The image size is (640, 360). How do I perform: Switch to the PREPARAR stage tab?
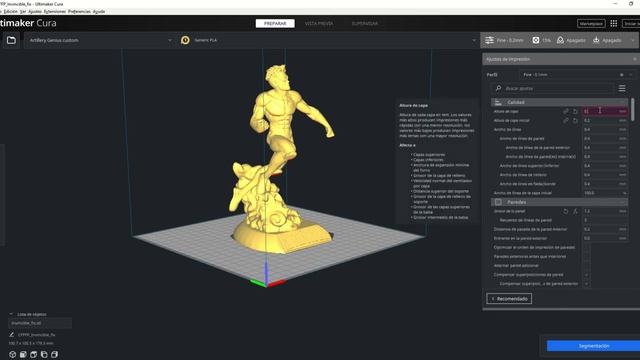pos(275,24)
